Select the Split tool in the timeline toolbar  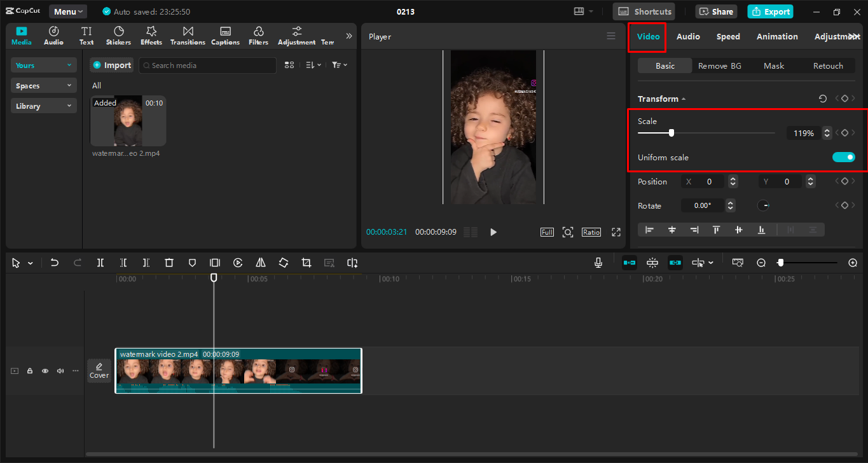[x=100, y=263]
